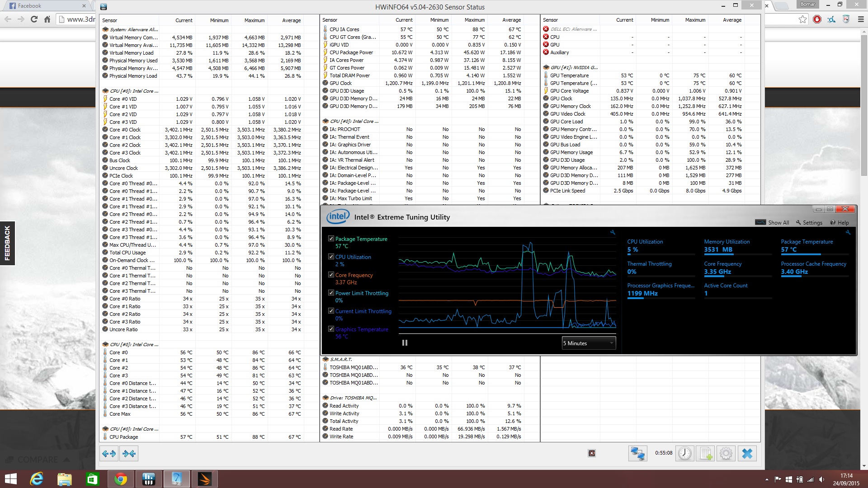The height and width of the screenshot is (488, 868).
Task: Open Internet Explorer from the taskbar
Action: click(37, 479)
